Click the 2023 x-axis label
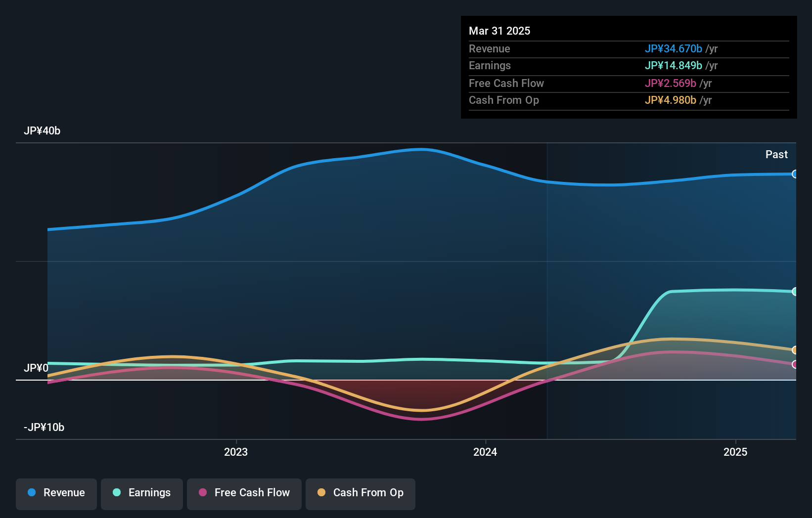The height and width of the screenshot is (518, 812). [x=236, y=452]
